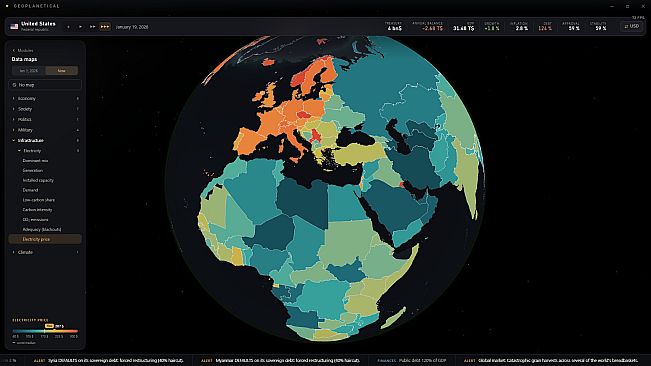Click the Electricity price legend gradient bar
651x366 pixels.
coord(45,331)
